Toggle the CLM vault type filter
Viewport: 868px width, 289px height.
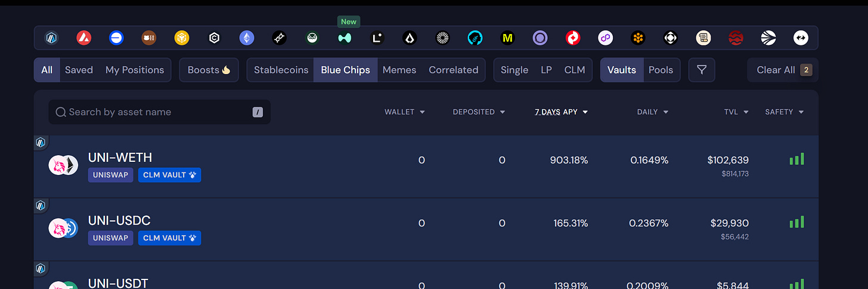575,70
